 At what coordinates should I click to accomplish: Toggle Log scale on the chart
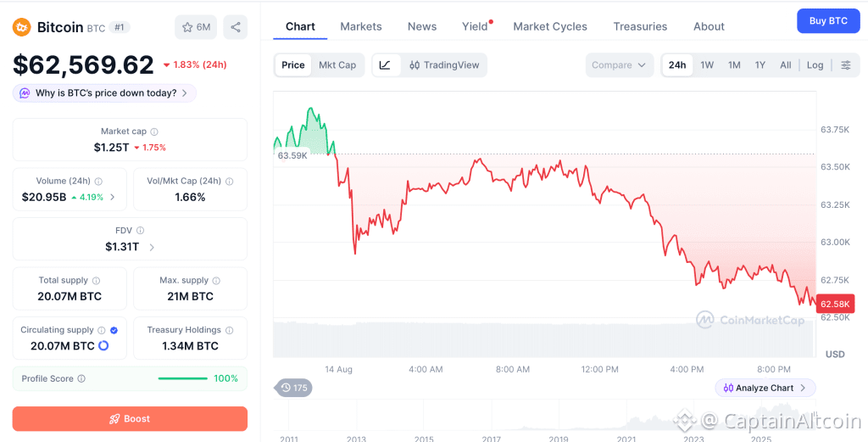coord(815,65)
